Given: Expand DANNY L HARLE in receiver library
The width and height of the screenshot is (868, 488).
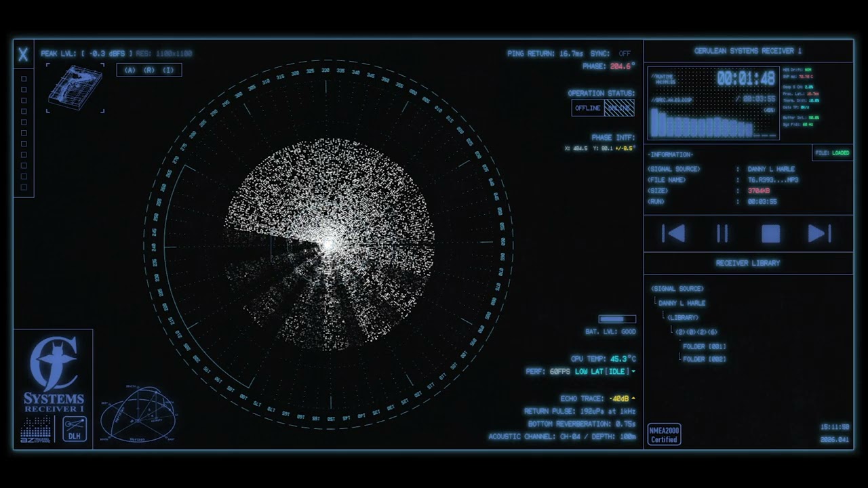Looking at the screenshot, I should [682, 303].
